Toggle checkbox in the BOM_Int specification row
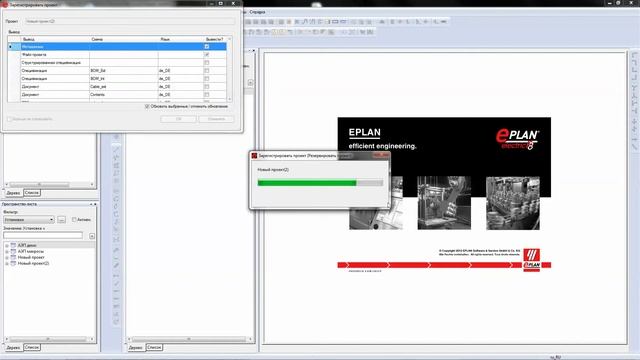The height and width of the screenshot is (360, 640). pyautogui.click(x=207, y=78)
